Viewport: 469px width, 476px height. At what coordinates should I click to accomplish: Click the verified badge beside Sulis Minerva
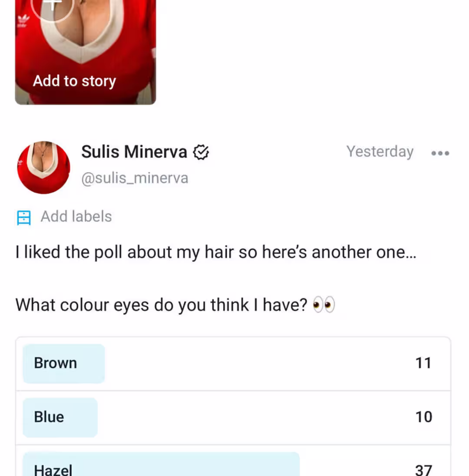point(201,152)
